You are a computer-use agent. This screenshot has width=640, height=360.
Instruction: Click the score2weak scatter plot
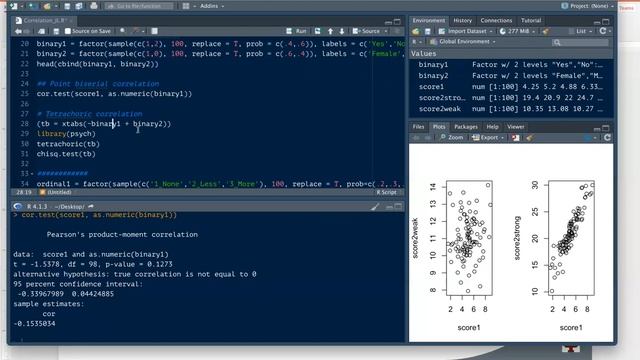pos(469,238)
